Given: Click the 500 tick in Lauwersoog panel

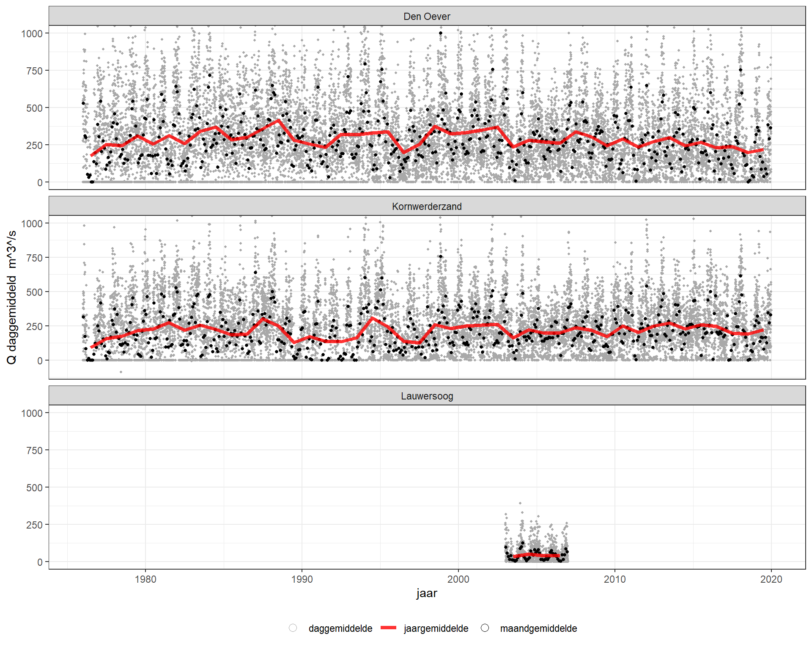Looking at the screenshot, I should 35,487.
